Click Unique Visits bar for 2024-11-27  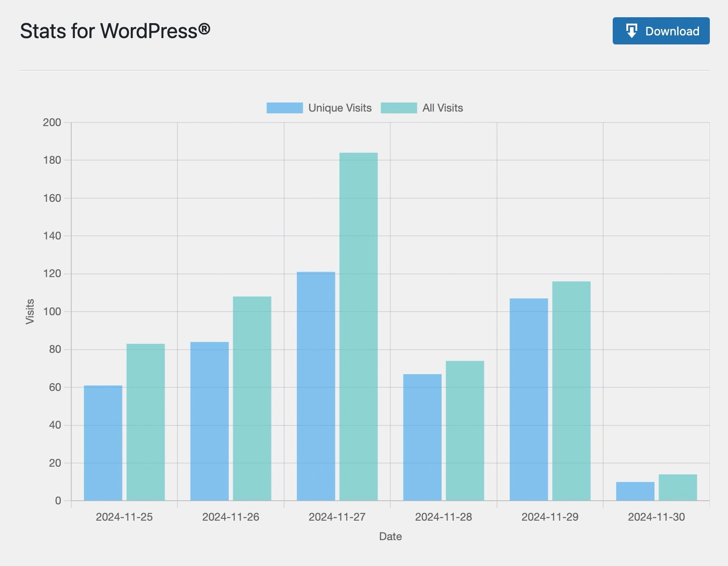316,386
